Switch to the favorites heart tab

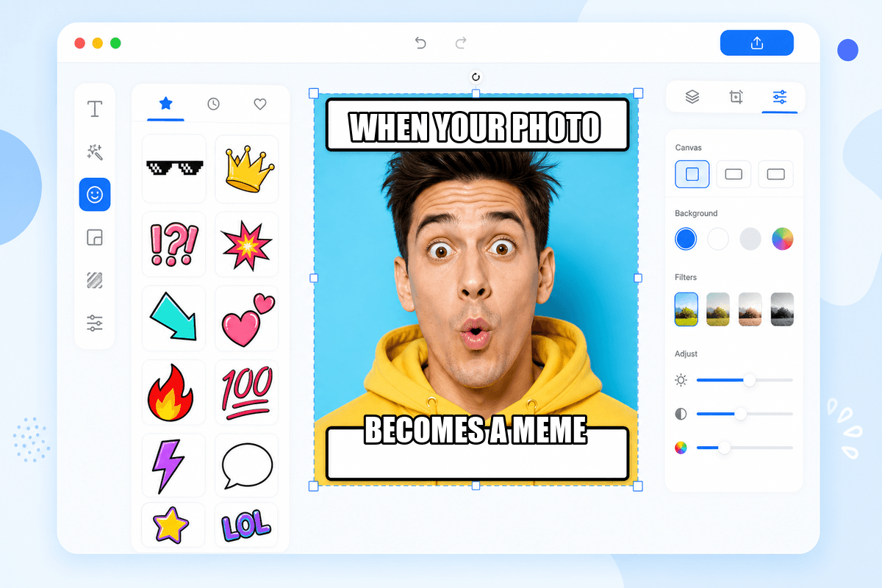tap(259, 104)
